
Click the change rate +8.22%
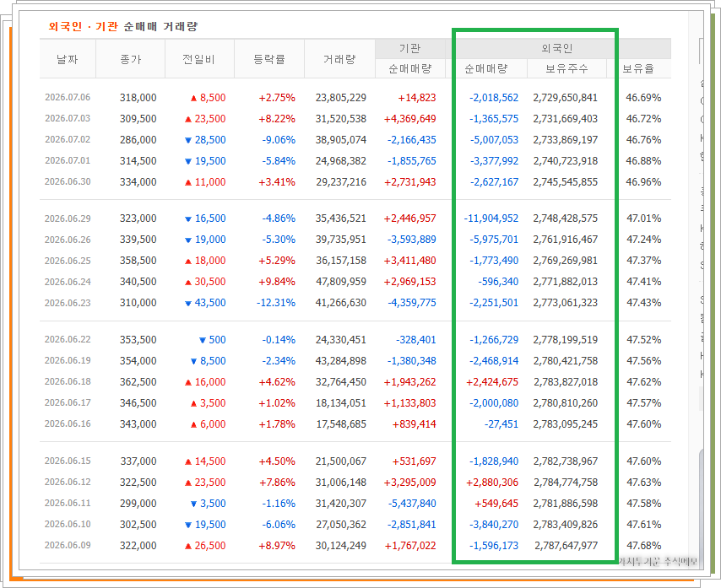click(x=277, y=118)
